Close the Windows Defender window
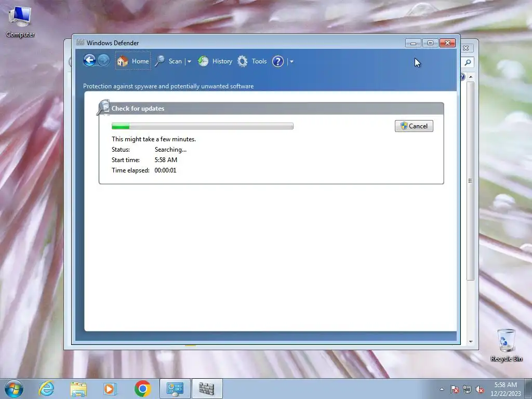 [x=447, y=43]
